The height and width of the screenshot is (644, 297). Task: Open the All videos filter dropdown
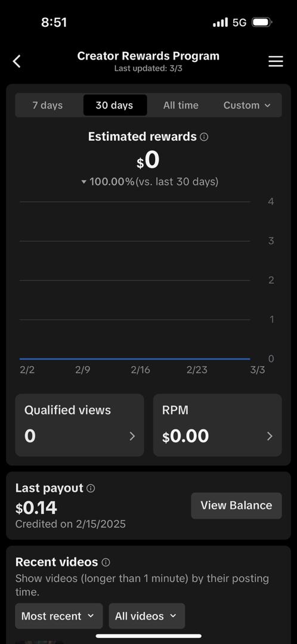[x=147, y=615]
